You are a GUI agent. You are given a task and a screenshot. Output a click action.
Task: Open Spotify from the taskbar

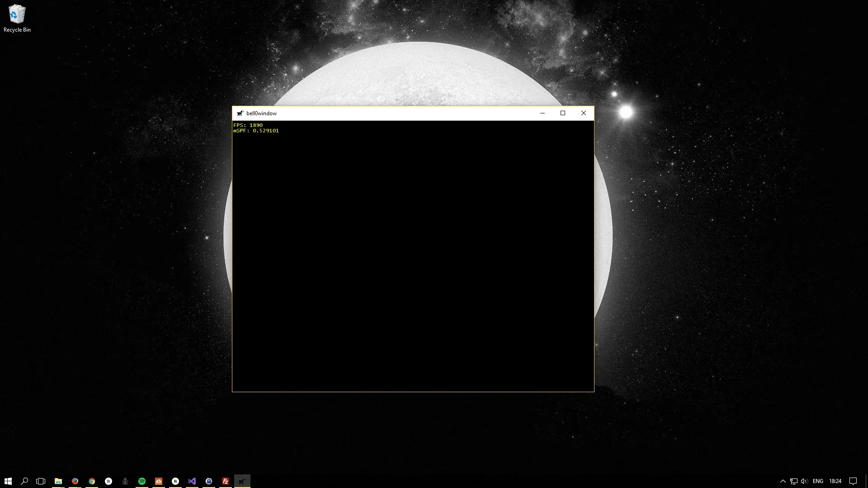pyautogui.click(x=142, y=481)
